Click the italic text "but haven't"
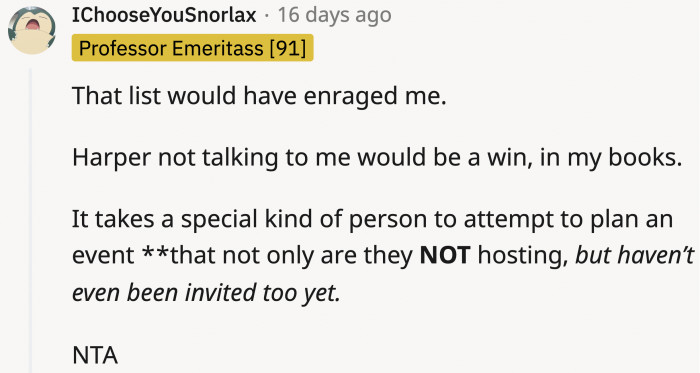 pyautogui.click(x=634, y=255)
